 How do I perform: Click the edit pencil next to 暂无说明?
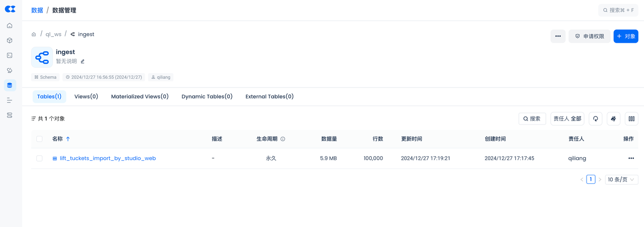[83, 61]
